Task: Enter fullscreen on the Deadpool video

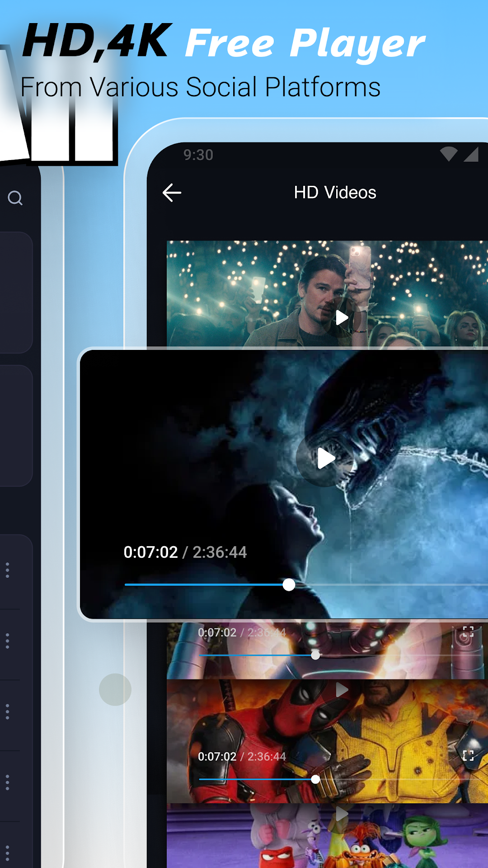Action: (x=468, y=755)
